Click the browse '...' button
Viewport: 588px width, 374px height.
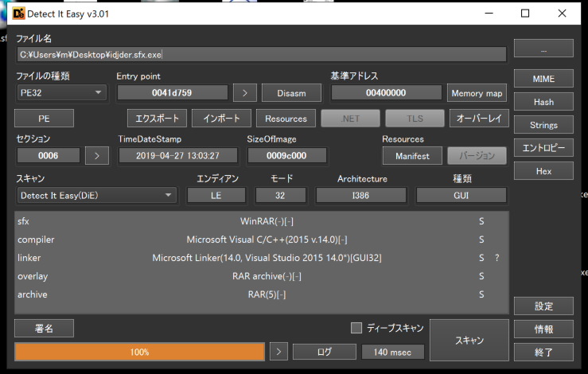point(543,49)
